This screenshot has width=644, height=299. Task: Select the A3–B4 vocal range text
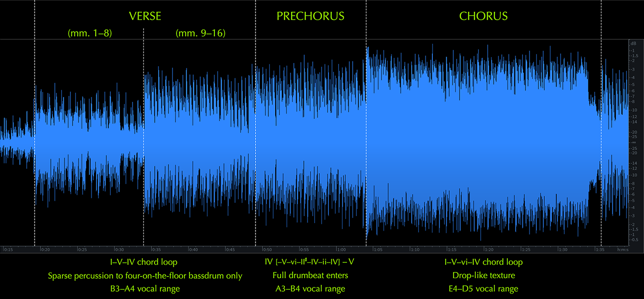310,289
